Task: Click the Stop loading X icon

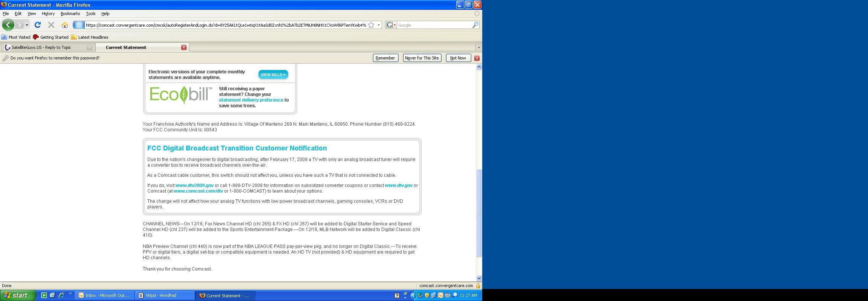Action: coord(51,25)
